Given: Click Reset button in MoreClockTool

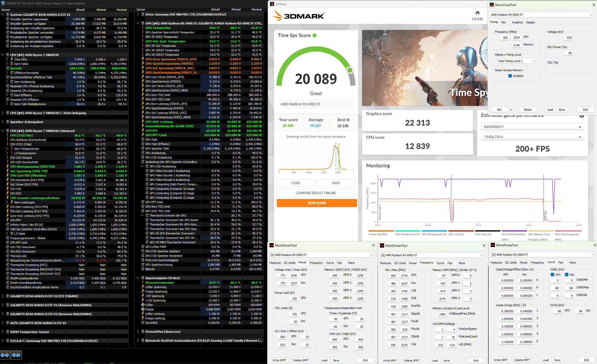Looking at the screenshot, I should click(x=528, y=110).
